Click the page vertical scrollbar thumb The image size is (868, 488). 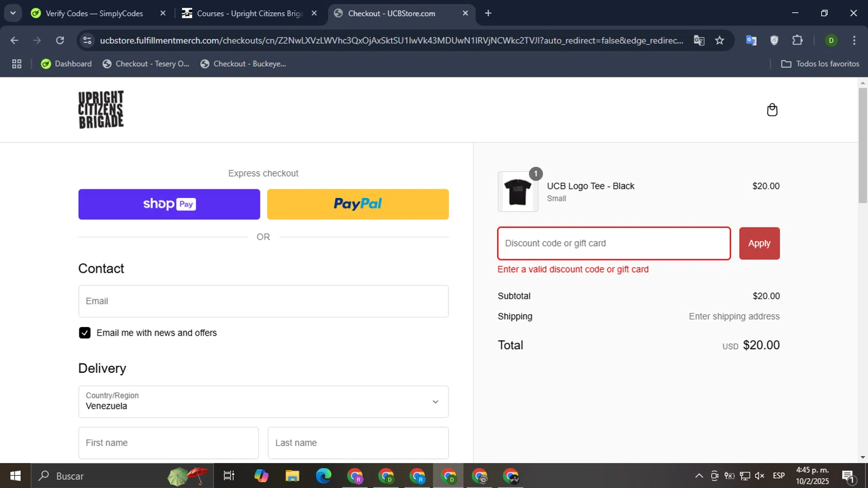click(x=863, y=145)
